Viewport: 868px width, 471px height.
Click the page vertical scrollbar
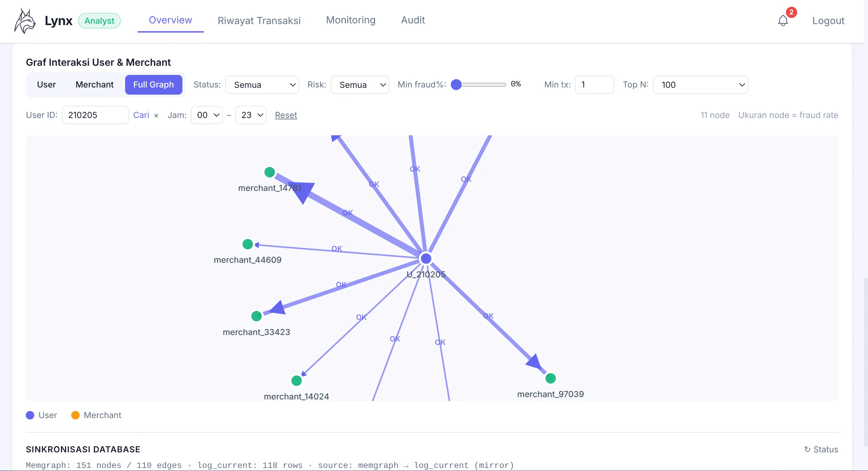coord(865,361)
